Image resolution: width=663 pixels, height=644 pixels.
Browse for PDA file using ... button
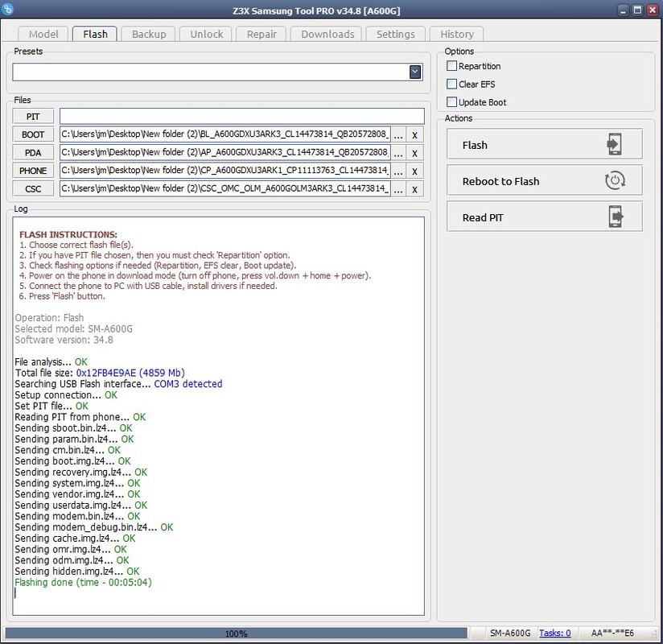click(398, 153)
